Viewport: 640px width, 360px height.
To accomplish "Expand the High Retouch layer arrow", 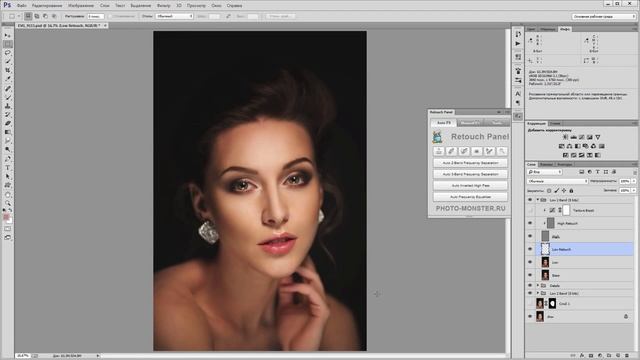I will tap(544, 223).
